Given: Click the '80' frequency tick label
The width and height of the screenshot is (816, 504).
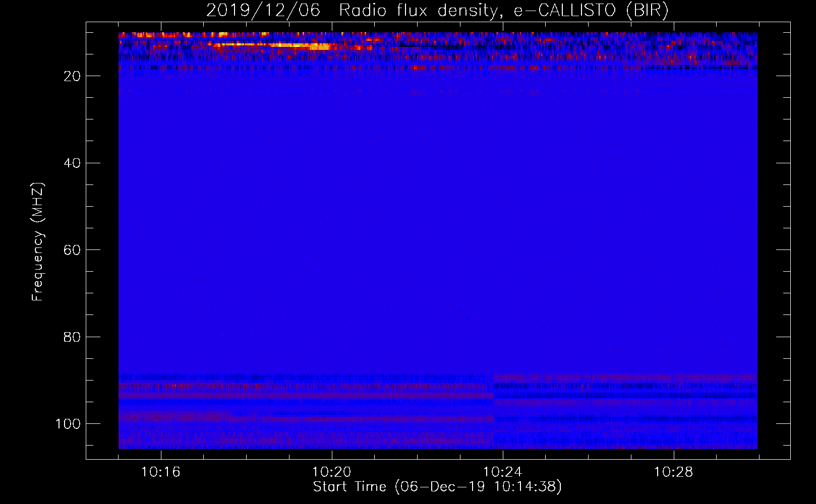Looking at the screenshot, I should pos(72,337).
